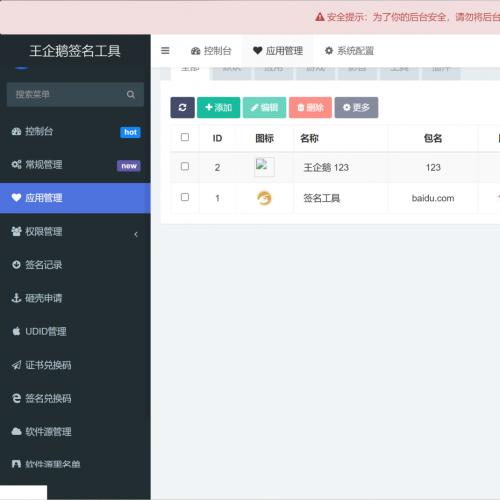Screen dimensions: 500x500
Task: Click the search magnifier icon in sidebar
Action: pyautogui.click(x=131, y=95)
